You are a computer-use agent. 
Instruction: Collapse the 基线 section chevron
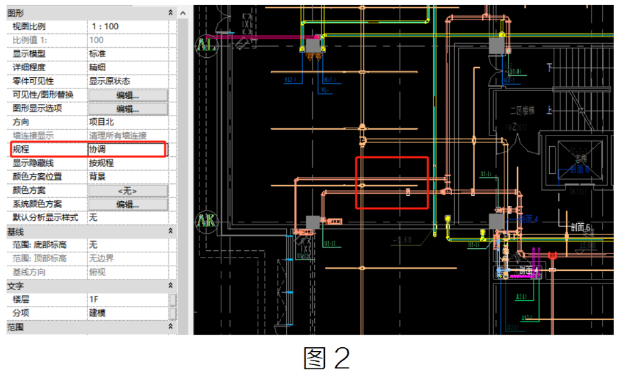point(170,231)
